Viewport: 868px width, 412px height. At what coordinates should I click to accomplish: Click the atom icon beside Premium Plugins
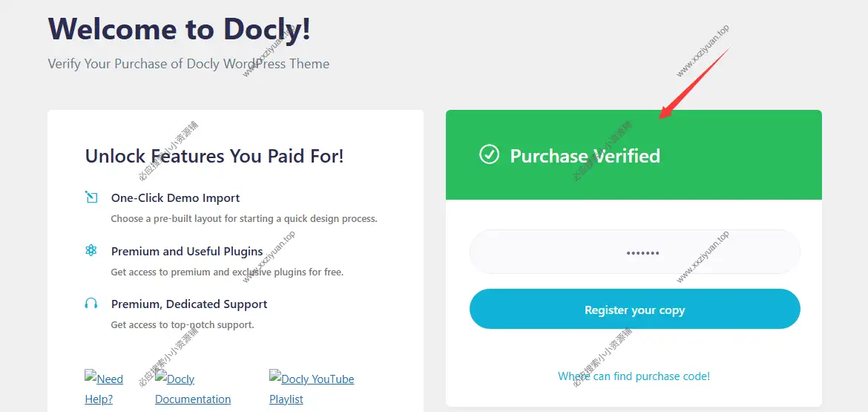pos(91,251)
